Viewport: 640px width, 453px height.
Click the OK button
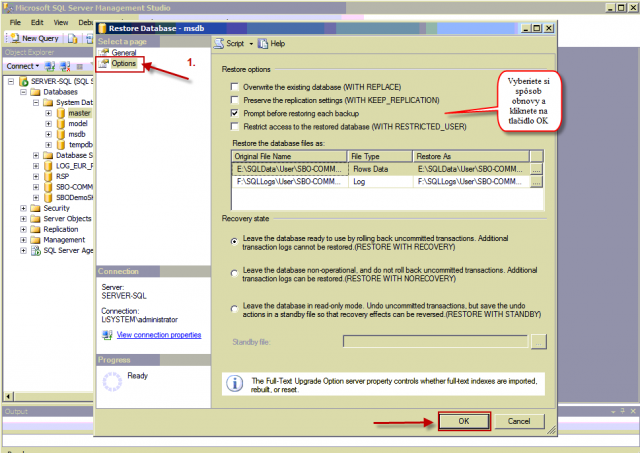pos(464,421)
